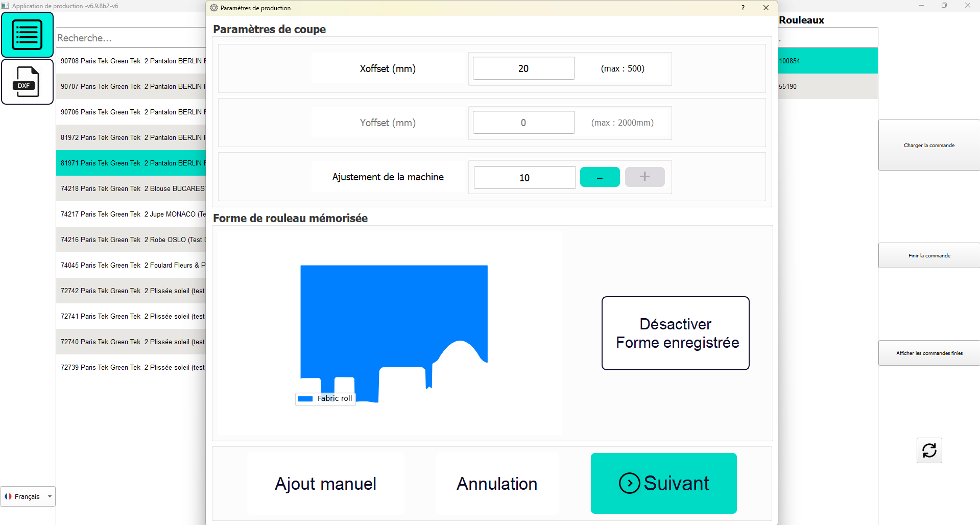Decrease machine adjustment with minus button
The image size is (980, 525).
pos(600,177)
